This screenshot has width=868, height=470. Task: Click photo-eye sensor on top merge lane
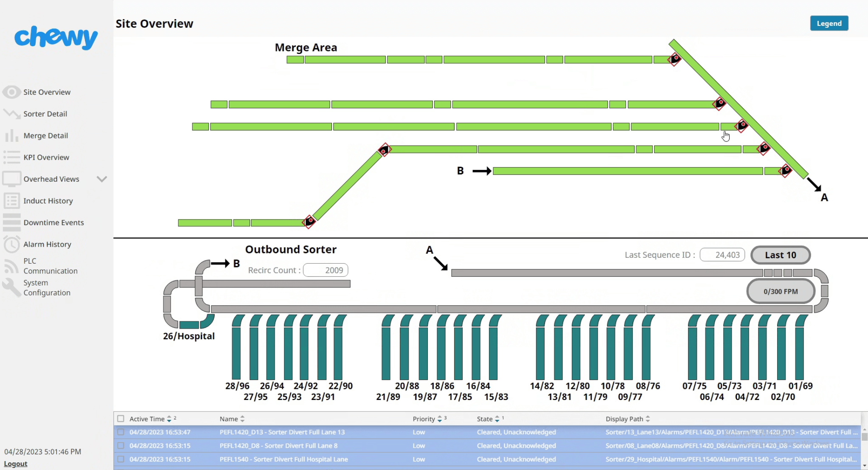[675, 59]
